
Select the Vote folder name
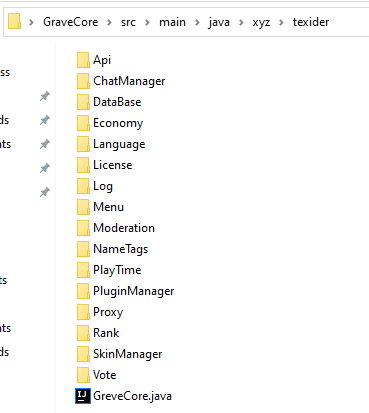104,375
